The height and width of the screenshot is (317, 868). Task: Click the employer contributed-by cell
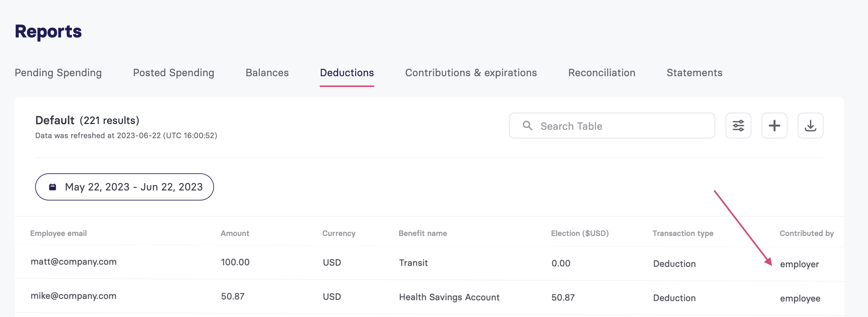point(799,264)
